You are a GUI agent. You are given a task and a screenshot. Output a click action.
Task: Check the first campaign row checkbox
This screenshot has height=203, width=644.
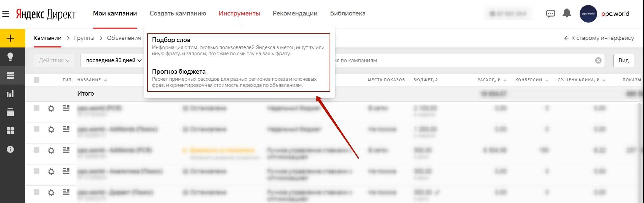coord(37,108)
